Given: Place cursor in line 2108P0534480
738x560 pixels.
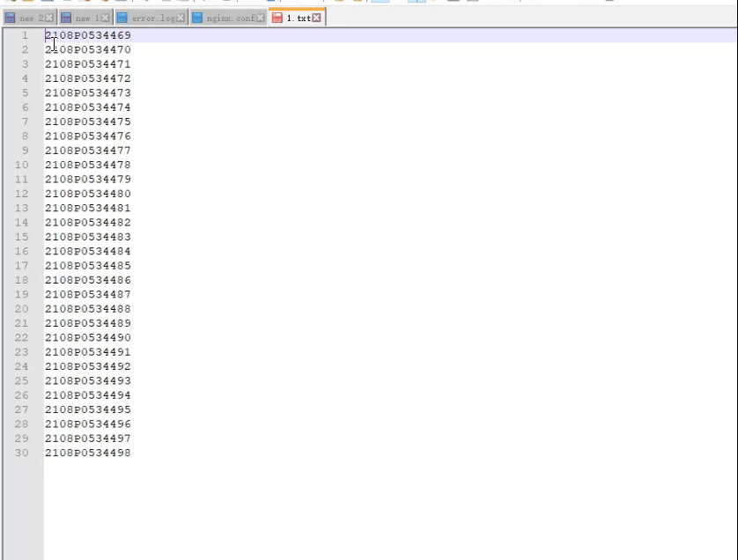Looking at the screenshot, I should pyautogui.click(x=88, y=194).
